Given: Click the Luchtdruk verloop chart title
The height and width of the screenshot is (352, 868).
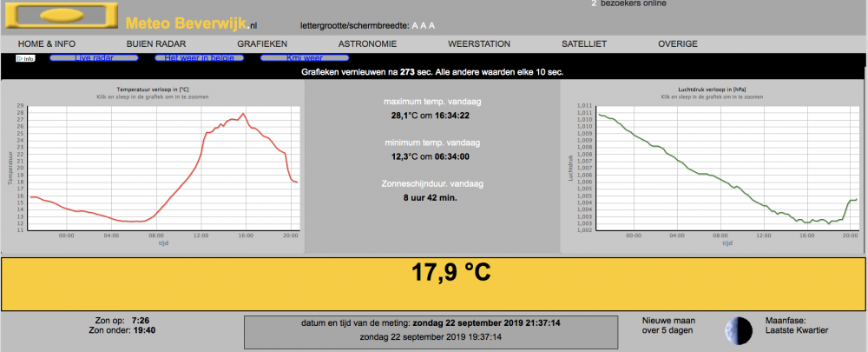Looking at the screenshot, I should pyautogui.click(x=712, y=90).
